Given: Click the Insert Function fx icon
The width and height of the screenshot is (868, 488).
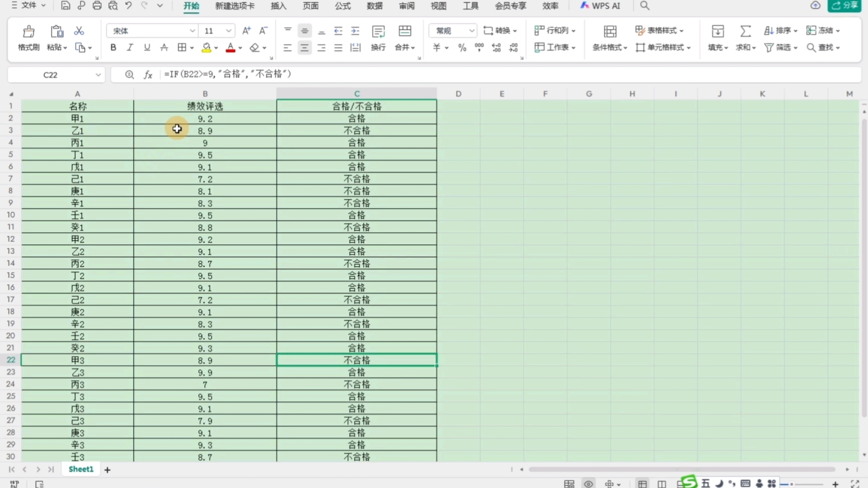Looking at the screenshot, I should pyautogui.click(x=148, y=75).
